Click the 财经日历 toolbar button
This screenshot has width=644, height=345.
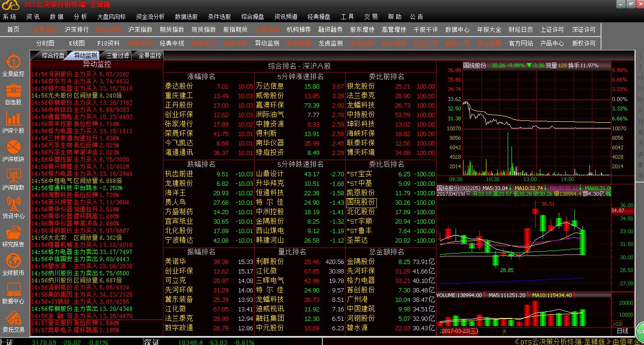pos(521,29)
